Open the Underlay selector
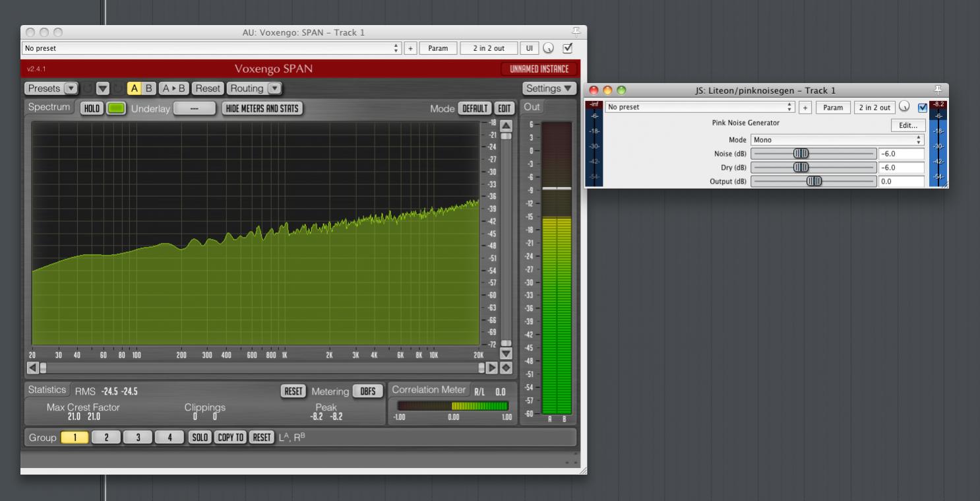 coord(194,108)
